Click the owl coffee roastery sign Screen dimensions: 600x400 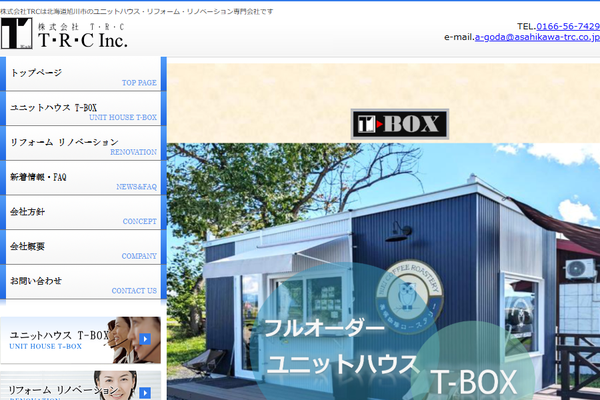pyautogui.click(x=409, y=295)
